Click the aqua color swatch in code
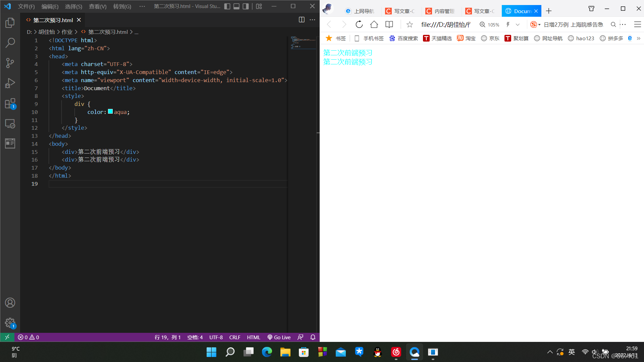The height and width of the screenshot is (362, 644). [110, 112]
